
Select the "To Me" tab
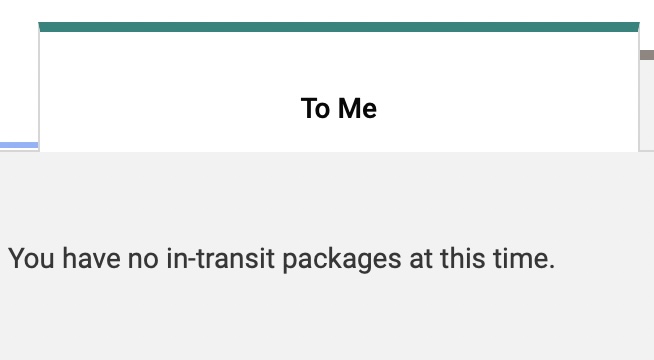click(x=339, y=87)
